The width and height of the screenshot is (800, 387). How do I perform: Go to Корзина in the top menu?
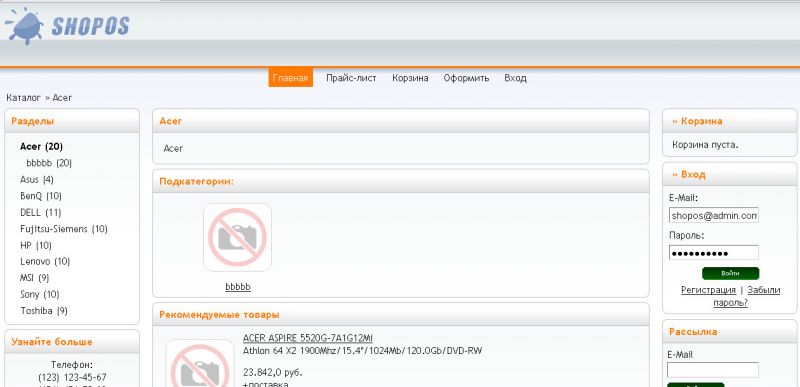point(410,78)
